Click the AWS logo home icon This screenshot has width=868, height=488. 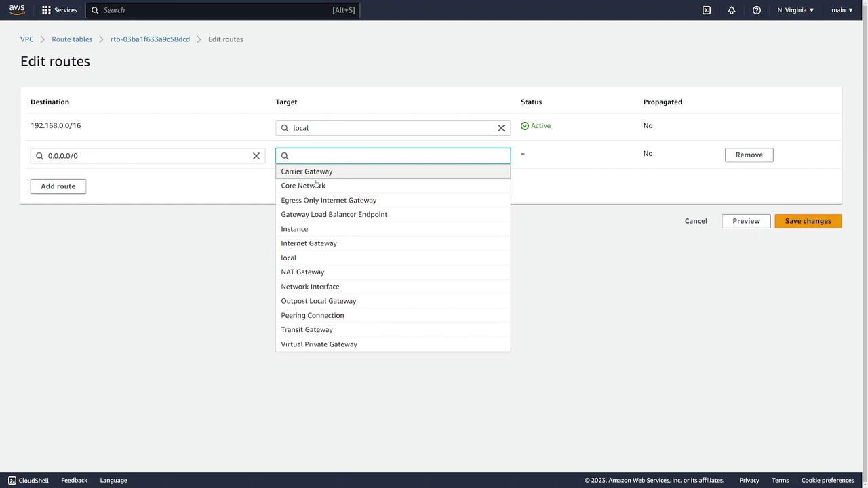[x=17, y=9]
